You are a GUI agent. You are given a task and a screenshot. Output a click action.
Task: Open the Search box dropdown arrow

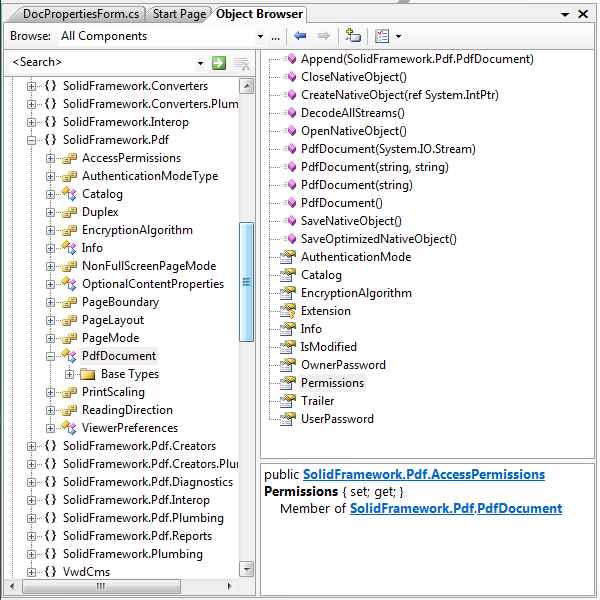point(200,63)
